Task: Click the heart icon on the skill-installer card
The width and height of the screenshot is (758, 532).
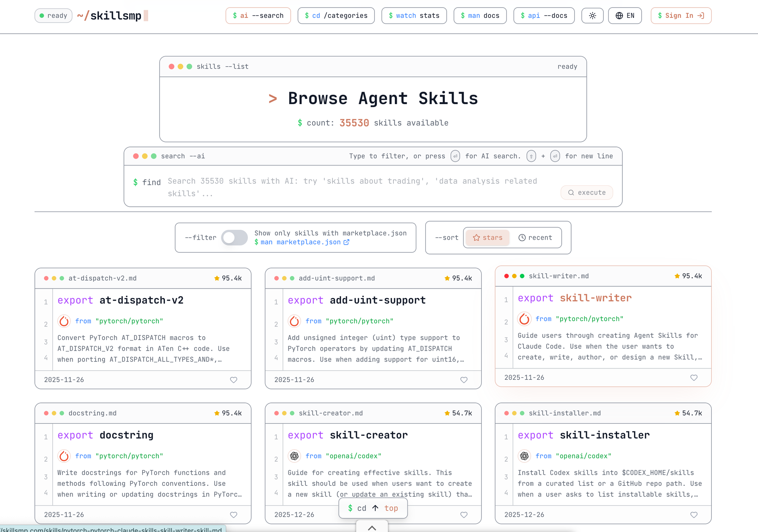Action: [694, 515]
